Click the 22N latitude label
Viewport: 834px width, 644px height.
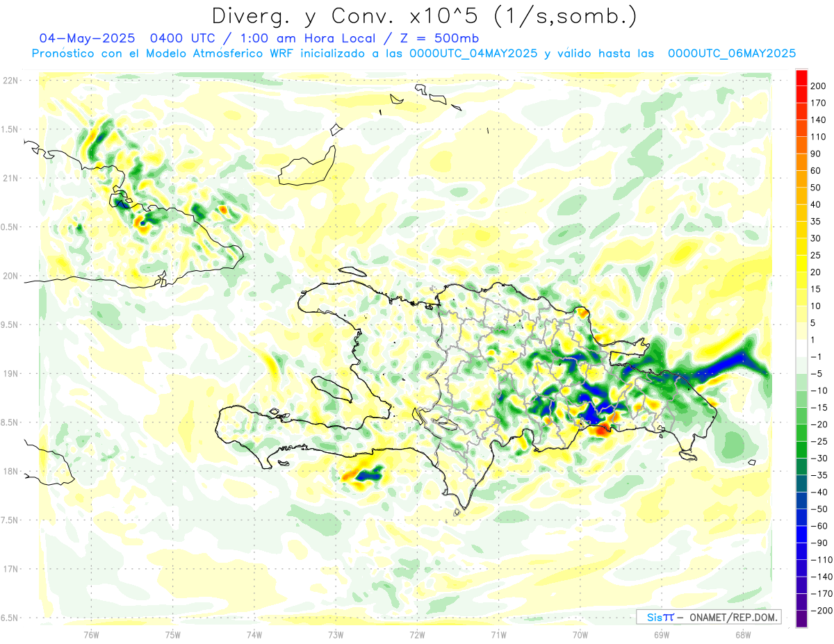coord(10,81)
